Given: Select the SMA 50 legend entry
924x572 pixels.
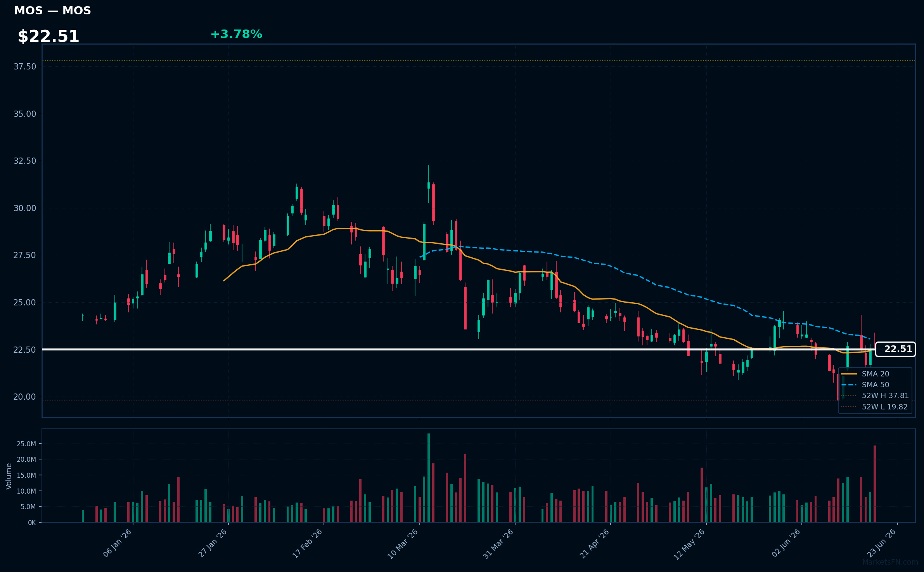Looking at the screenshot, I should coord(875,385).
